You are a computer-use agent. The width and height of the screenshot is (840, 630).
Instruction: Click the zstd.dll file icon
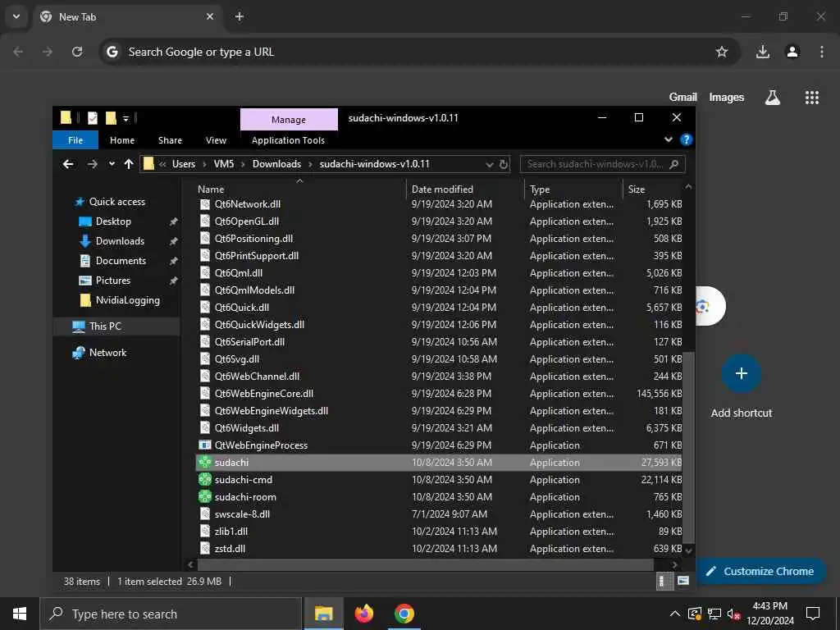point(204,549)
